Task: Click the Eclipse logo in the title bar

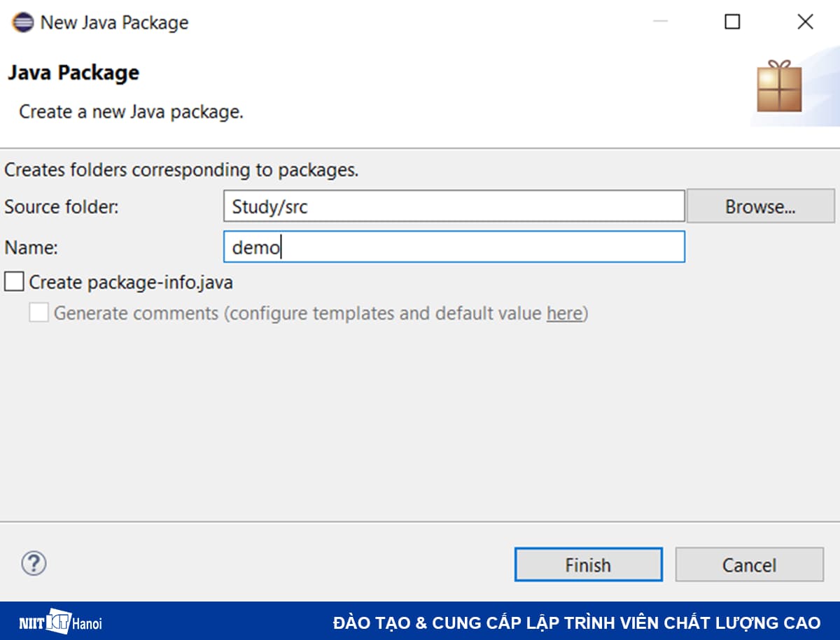Action: pos(21,22)
